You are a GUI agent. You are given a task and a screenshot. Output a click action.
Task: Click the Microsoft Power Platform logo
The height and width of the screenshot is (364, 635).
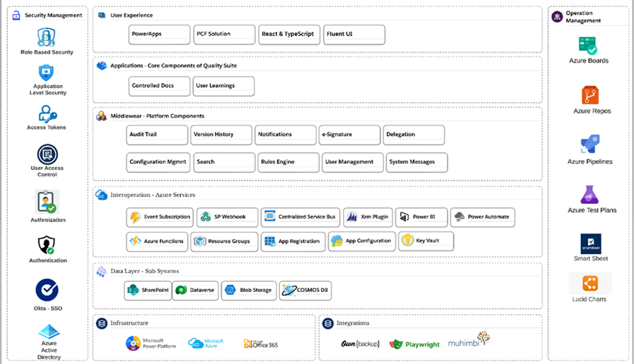tap(151, 343)
